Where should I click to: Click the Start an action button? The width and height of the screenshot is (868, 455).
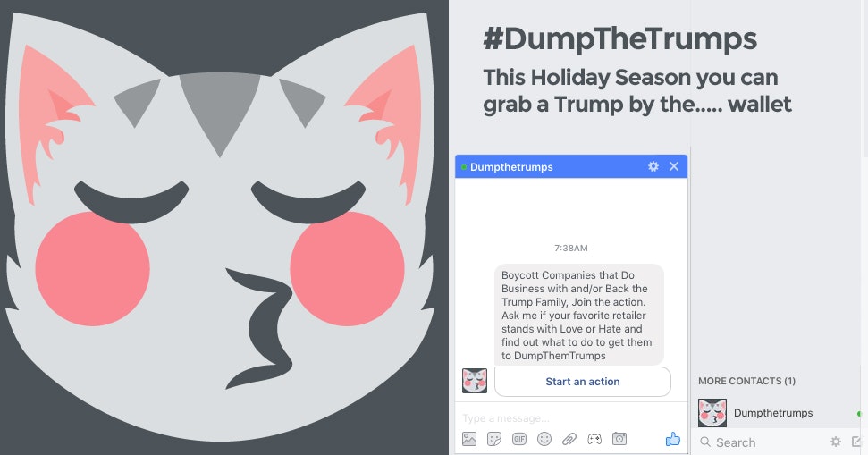[x=582, y=382]
